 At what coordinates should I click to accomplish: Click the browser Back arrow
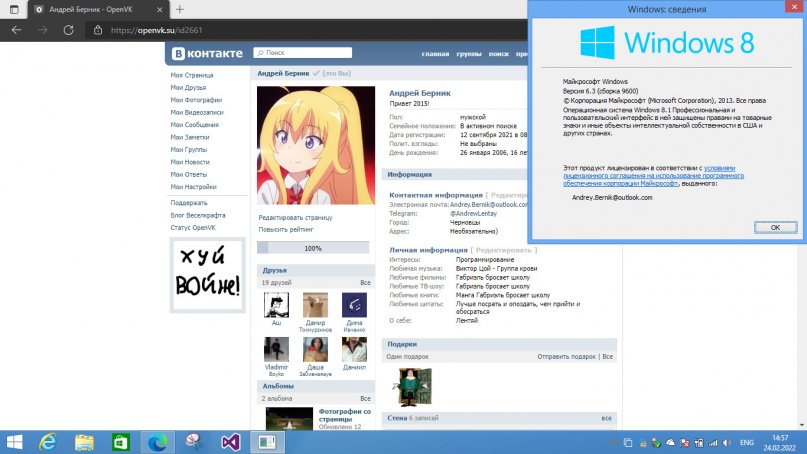16,30
